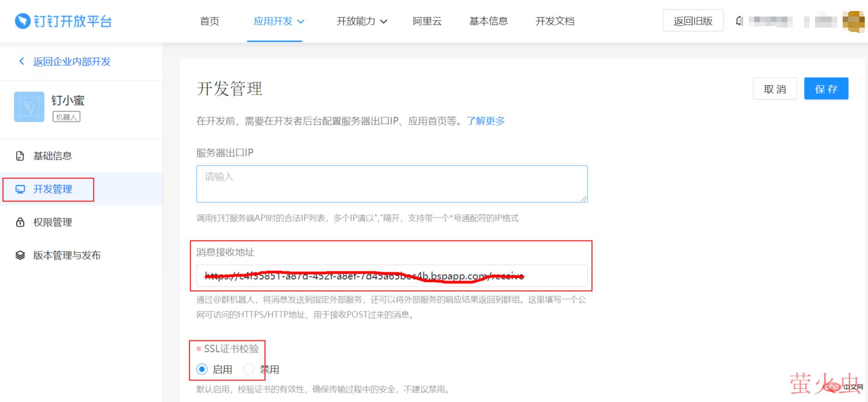The height and width of the screenshot is (402, 868).
Task: Click the 返回企业内部开发 link
Action: click(x=72, y=62)
